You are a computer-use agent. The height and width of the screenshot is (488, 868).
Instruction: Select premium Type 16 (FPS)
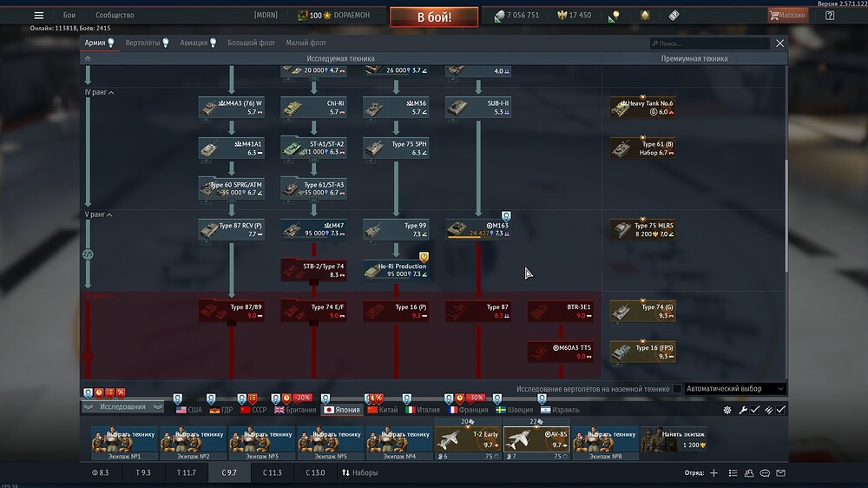click(642, 352)
